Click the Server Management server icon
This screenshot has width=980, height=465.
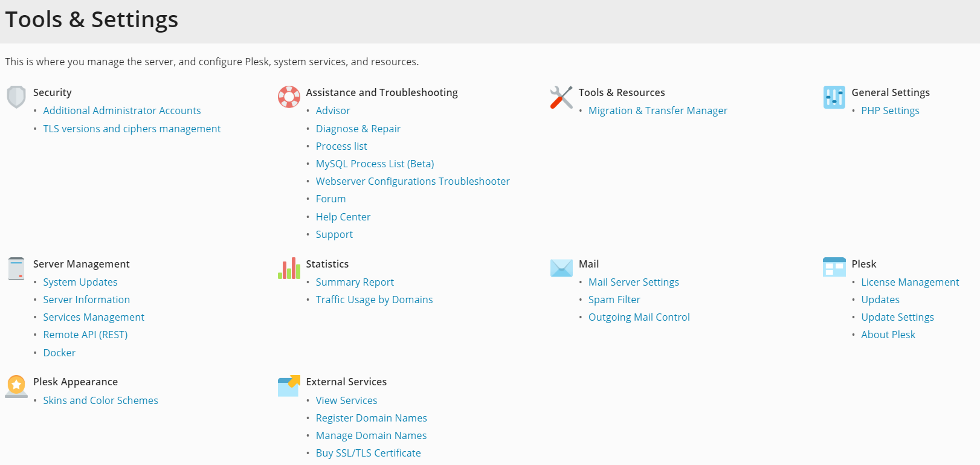point(16,268)
